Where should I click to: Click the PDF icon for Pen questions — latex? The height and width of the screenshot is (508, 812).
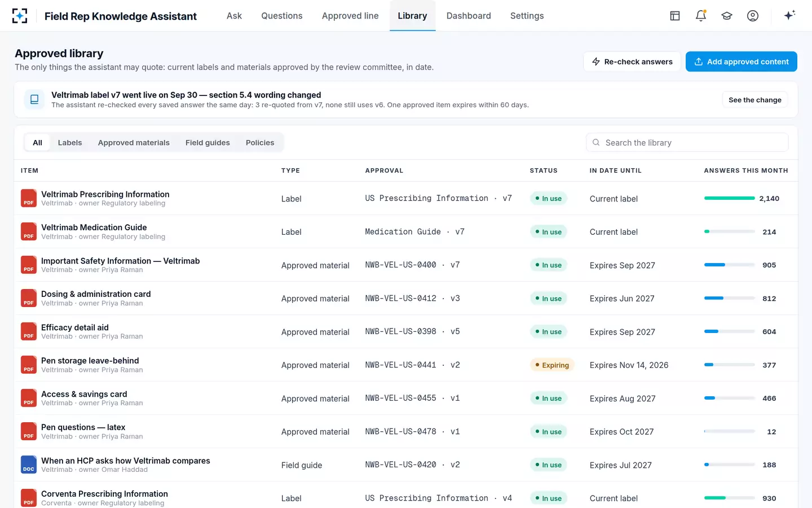[29, 431]
